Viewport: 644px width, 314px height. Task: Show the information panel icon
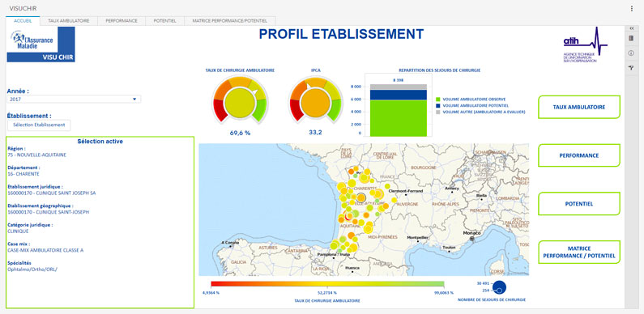click(x=631, y=53)
